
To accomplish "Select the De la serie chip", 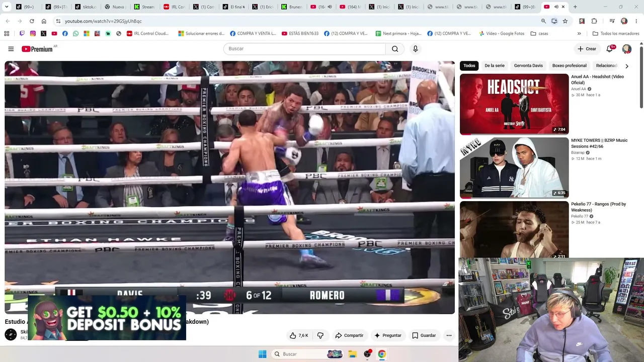I will click(x=495, y=66).
